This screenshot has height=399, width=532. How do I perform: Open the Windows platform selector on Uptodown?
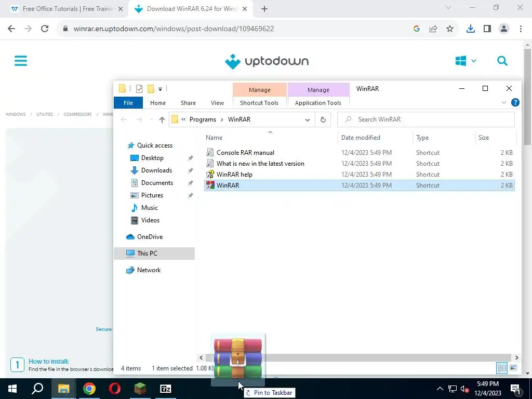tap(465, 61)
